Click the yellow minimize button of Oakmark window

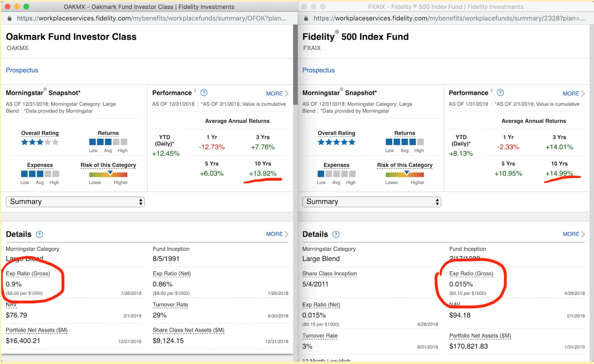pyautogui.click(x=17, y=7)
